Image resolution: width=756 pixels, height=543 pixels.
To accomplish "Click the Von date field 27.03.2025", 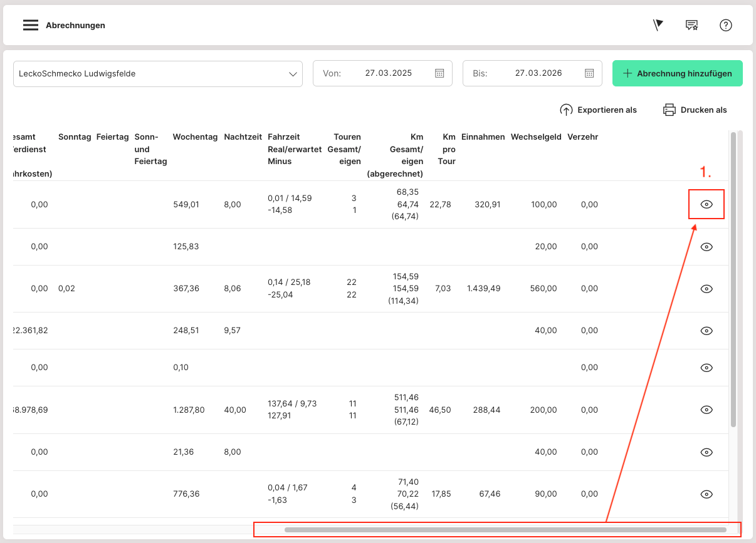I will tap(388, 73).
